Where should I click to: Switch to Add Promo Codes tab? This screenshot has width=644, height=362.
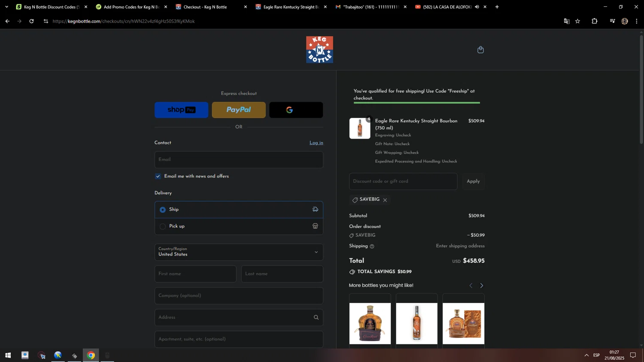131,7
